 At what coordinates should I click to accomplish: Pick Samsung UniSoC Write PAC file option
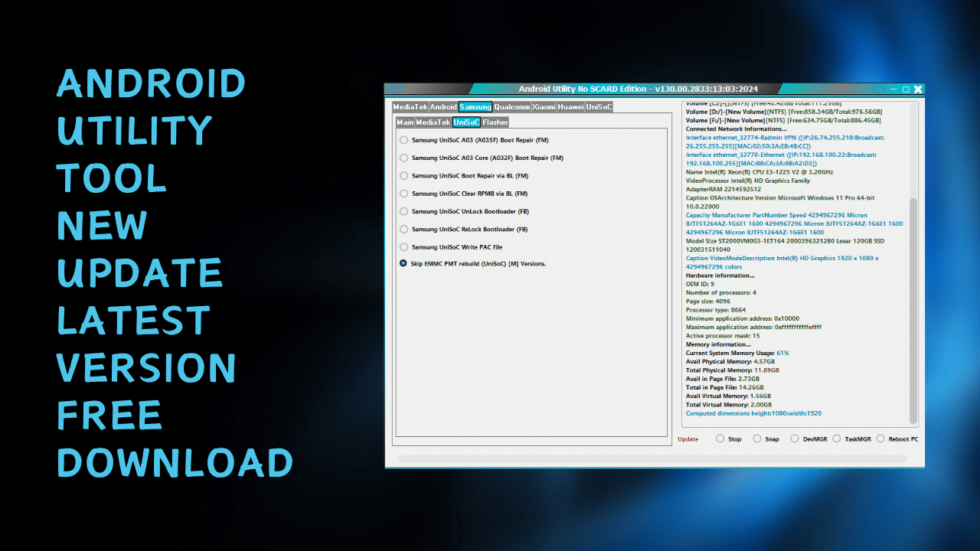coord(403,247)
